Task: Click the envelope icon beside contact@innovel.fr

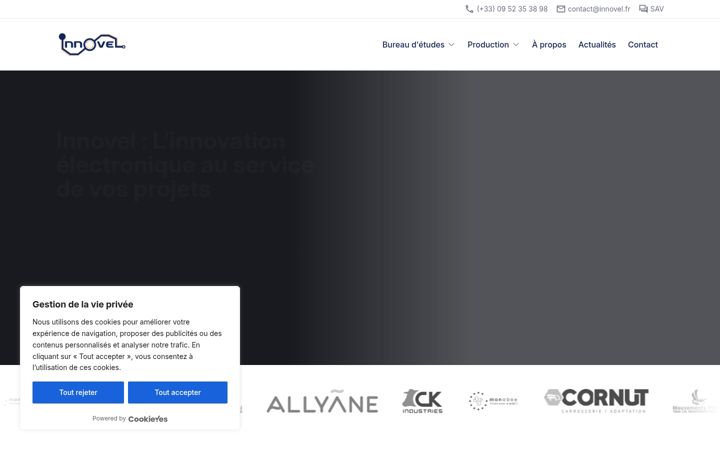Action: [x=561, y=9]
